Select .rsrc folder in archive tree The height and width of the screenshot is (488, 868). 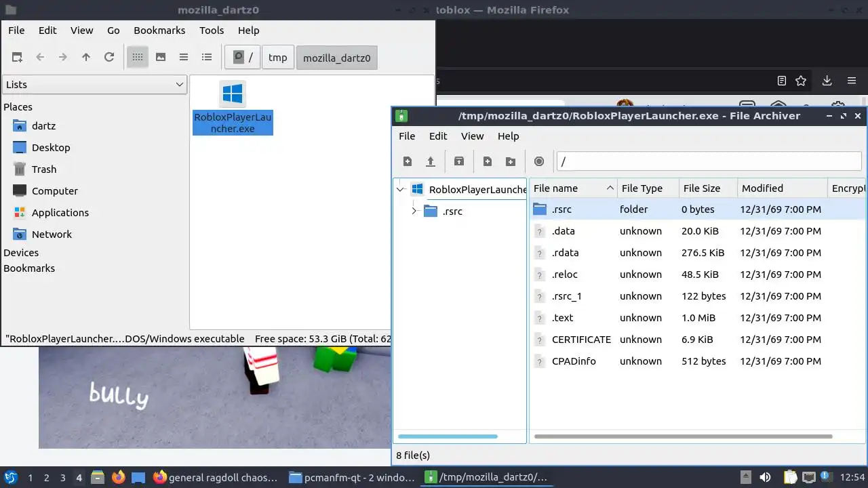[452, 211]
